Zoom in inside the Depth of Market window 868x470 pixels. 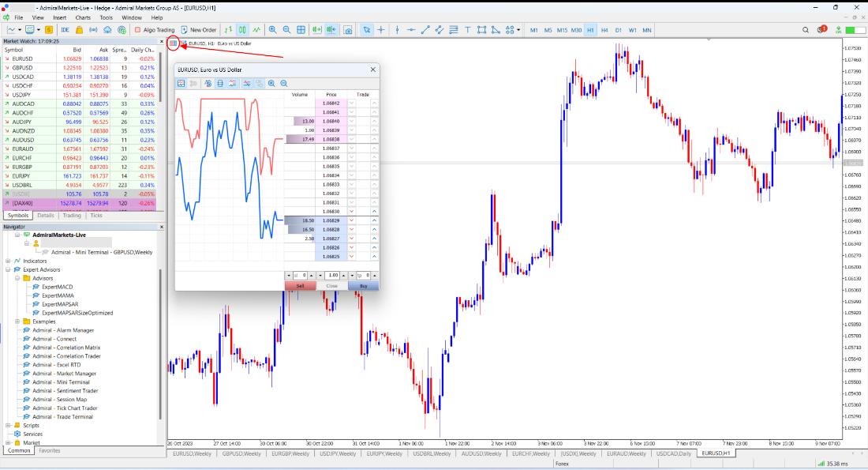[271, 83]
